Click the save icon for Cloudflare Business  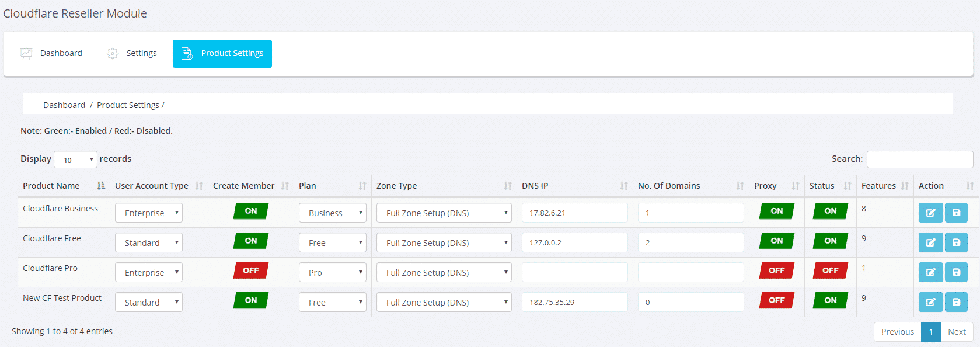click(x=956, y=213)
